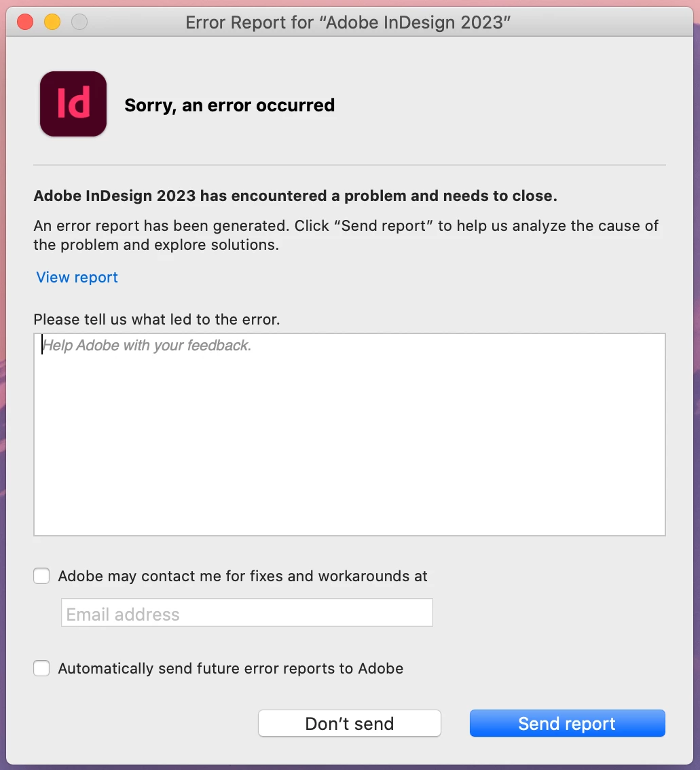700x770 pixels.
Task: Click the window title 'Error Report for Adobe InDesign 2023'
Action: coord(348,22)
